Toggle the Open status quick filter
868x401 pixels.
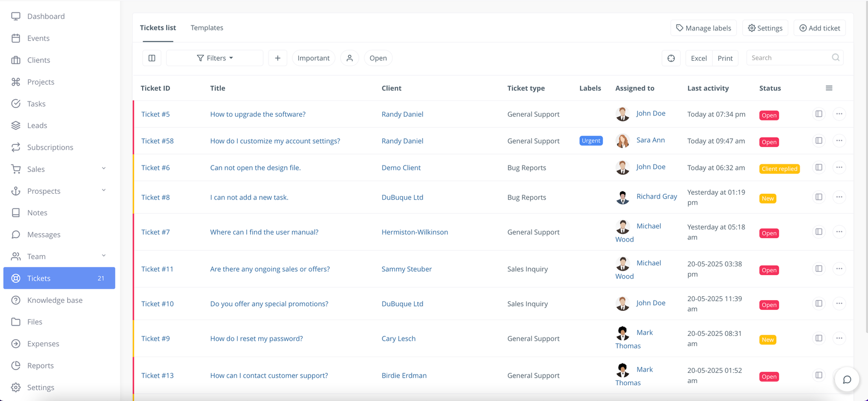378,58
